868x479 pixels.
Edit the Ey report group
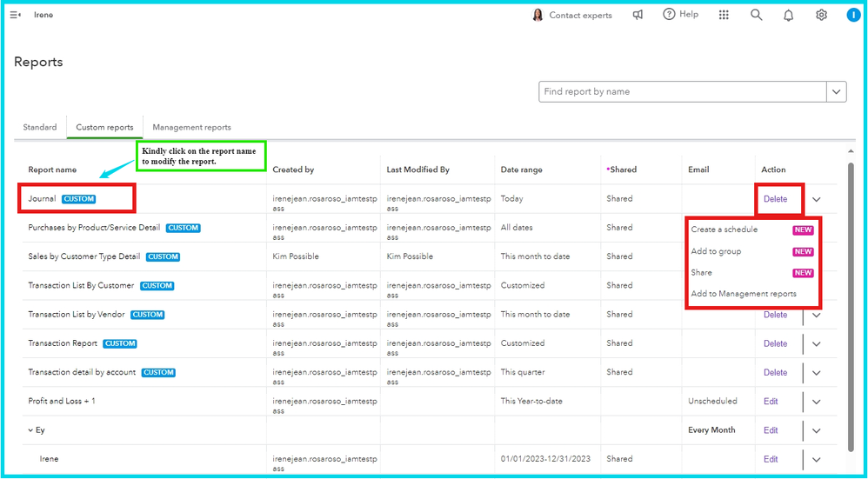[x=771, y=430]
